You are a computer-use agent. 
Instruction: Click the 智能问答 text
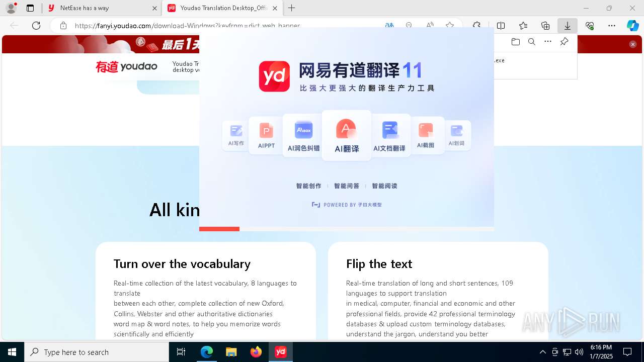(347, 186)
